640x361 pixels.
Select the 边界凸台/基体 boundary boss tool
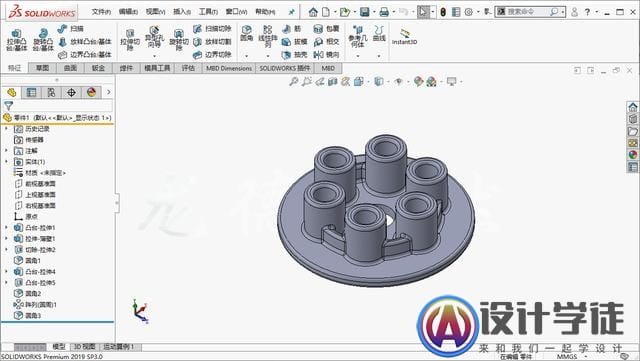click(x=84, y=55)
